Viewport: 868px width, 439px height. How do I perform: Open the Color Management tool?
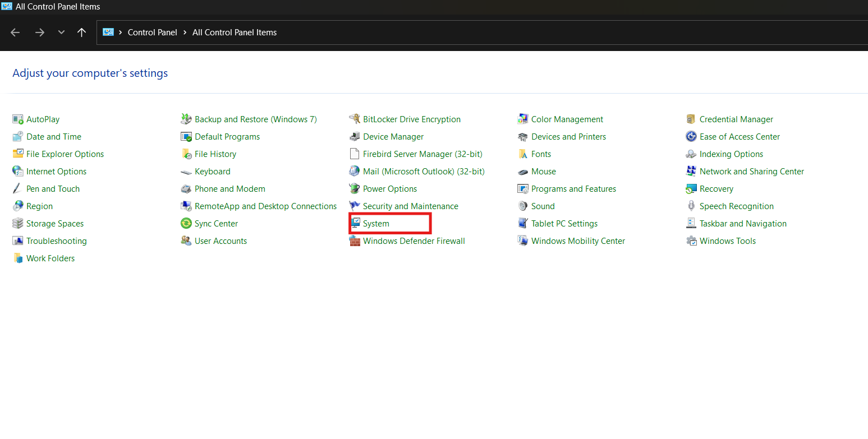point(567,119)
